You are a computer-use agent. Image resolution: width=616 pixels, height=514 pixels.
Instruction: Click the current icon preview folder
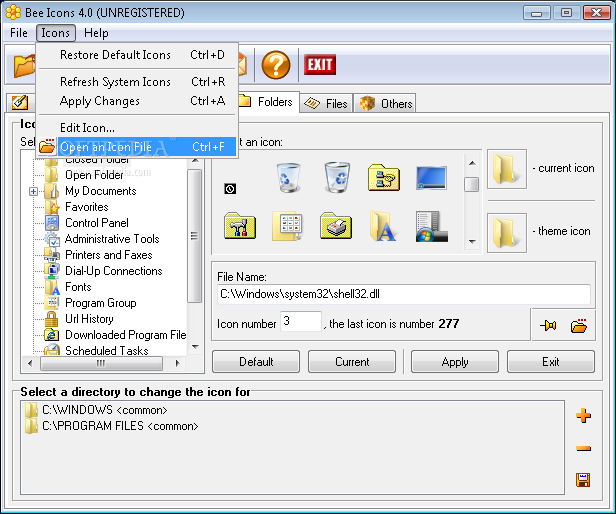click(x=507, y=169)
